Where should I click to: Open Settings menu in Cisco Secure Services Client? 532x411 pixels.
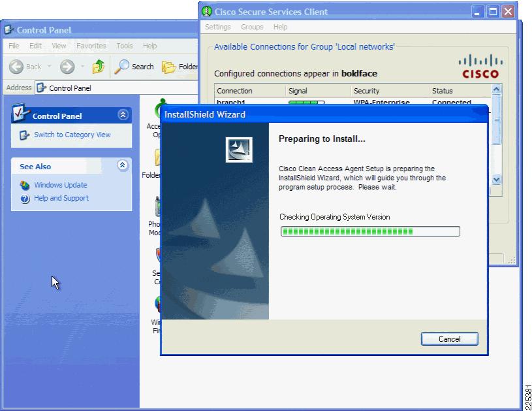click(217, 27)
